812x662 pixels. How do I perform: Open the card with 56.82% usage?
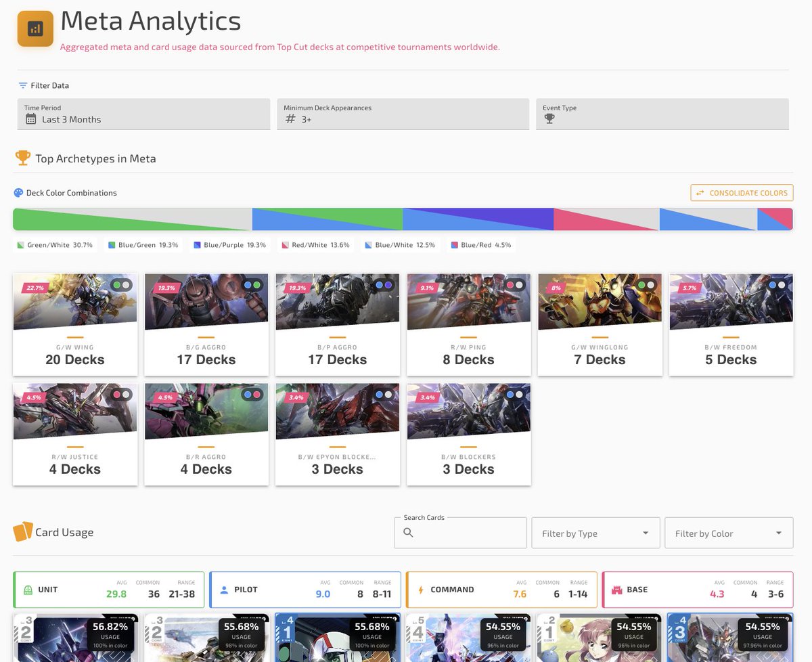click(x=76, y=638)
